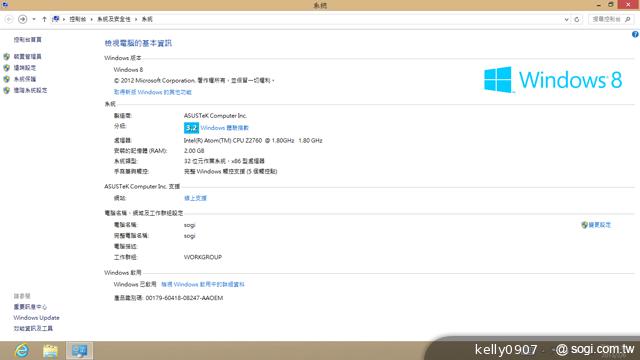640x360 pixels.
Task: Go back with the Back arrow button
Action: (9, 19)
